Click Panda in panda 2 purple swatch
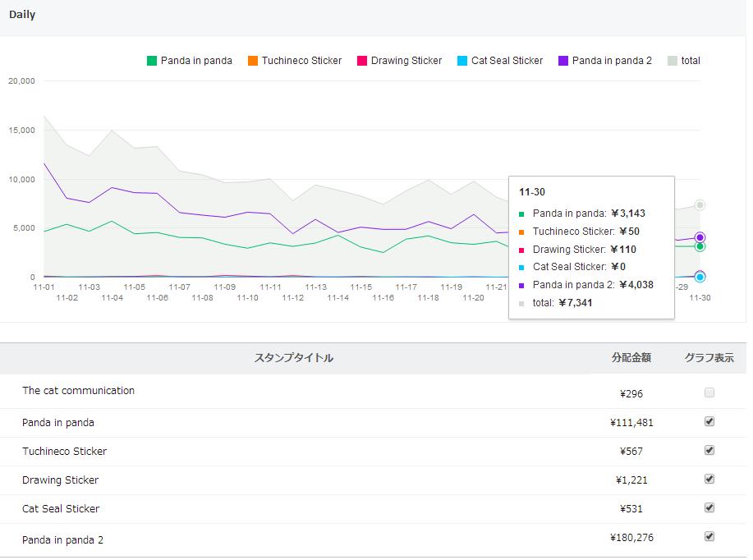This screenshot has width=753, height=560. point(563,61)
